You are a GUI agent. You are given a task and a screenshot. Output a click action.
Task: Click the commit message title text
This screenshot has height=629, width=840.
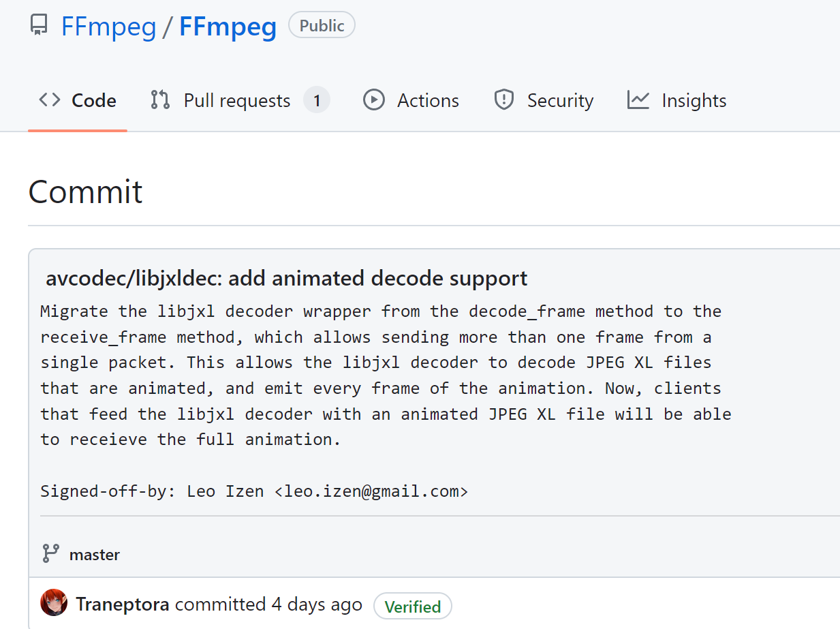[286, 278]
